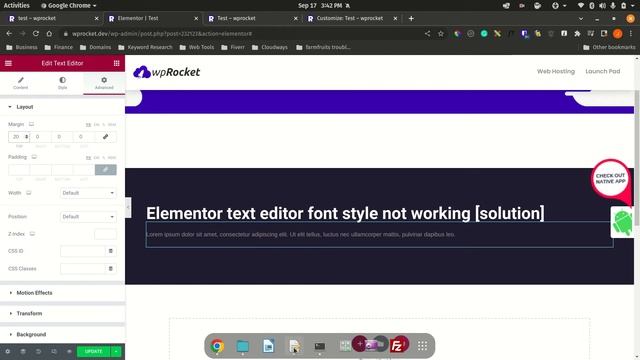Screen dimensions: 640x360
Task: Open dynamic tags for CSS Classes
Action: click(x=111, y=269)
